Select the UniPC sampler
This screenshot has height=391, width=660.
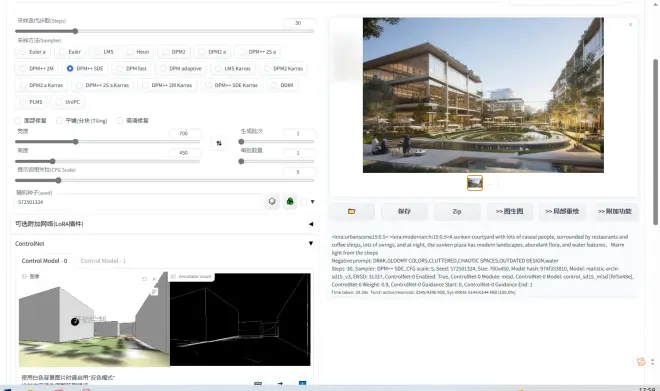(68, 102)
